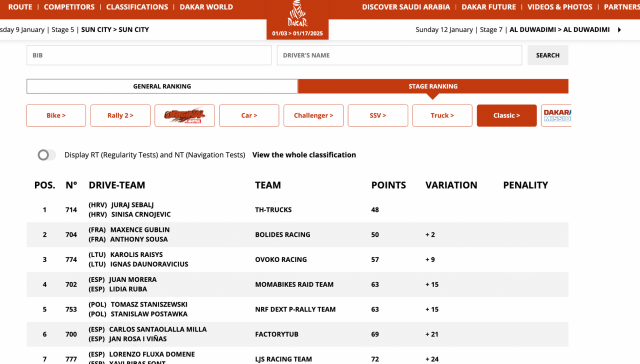640x364 pixels.
Task: Open the Partners menu
Action: (x=622, y=7)
